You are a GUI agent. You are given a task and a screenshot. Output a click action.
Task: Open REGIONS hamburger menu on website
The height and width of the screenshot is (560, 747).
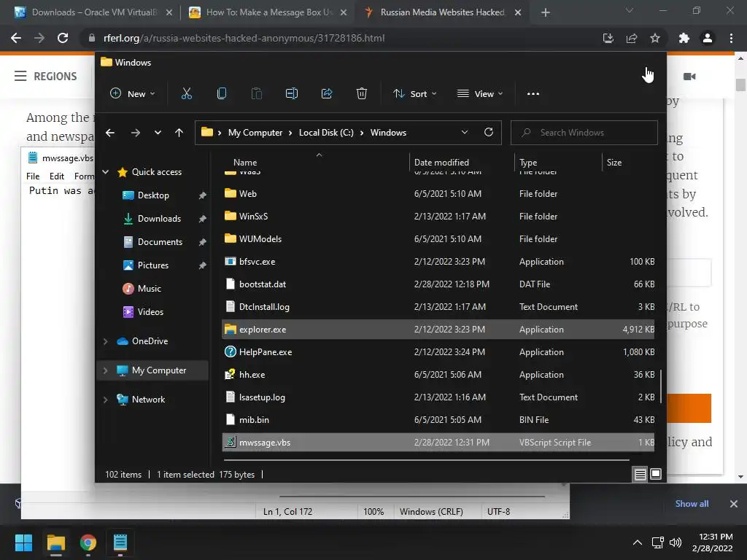tap(45, 76)
